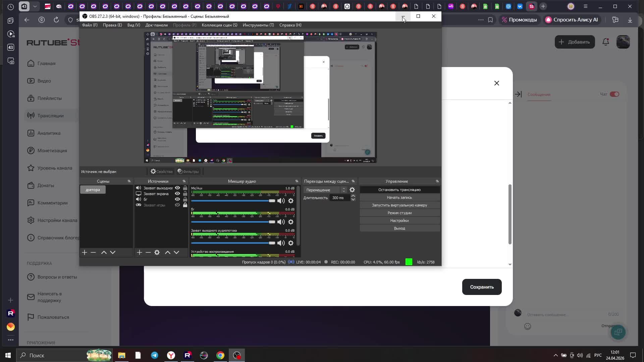644x362 pixels.
Task: Add a new source with plus button
Action: (x=140, y=252)
